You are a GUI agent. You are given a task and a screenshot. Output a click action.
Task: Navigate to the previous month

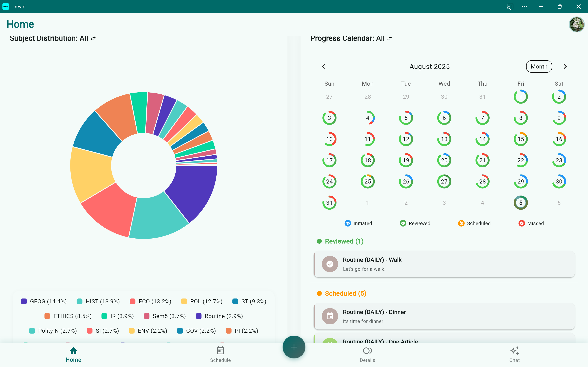click(323, 66)
